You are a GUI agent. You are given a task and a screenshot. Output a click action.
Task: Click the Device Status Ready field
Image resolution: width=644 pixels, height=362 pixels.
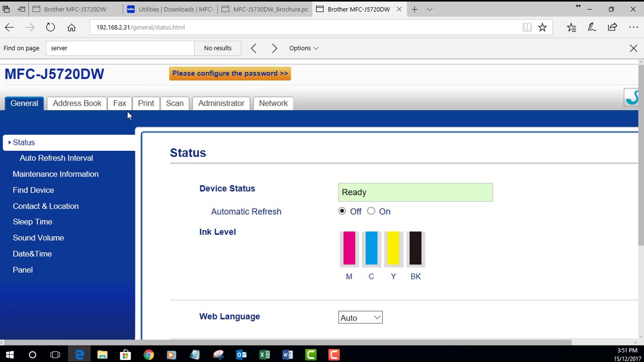click(416, 192)
